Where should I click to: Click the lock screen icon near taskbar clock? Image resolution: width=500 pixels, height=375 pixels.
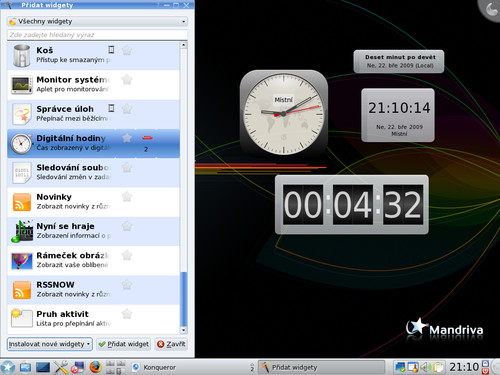tap(485, 363)
